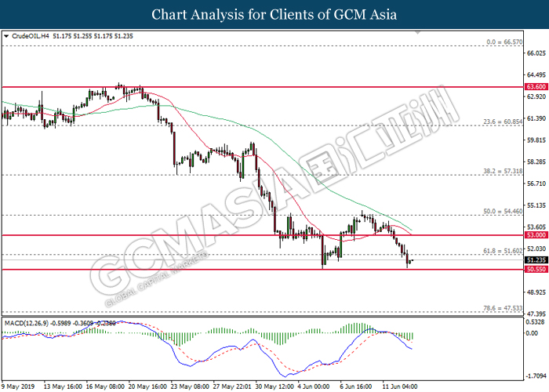Viewport: 549px width, 392px height.
Task: Select the CrudeOIL.H4 symbol label
Action: [31, 36]
